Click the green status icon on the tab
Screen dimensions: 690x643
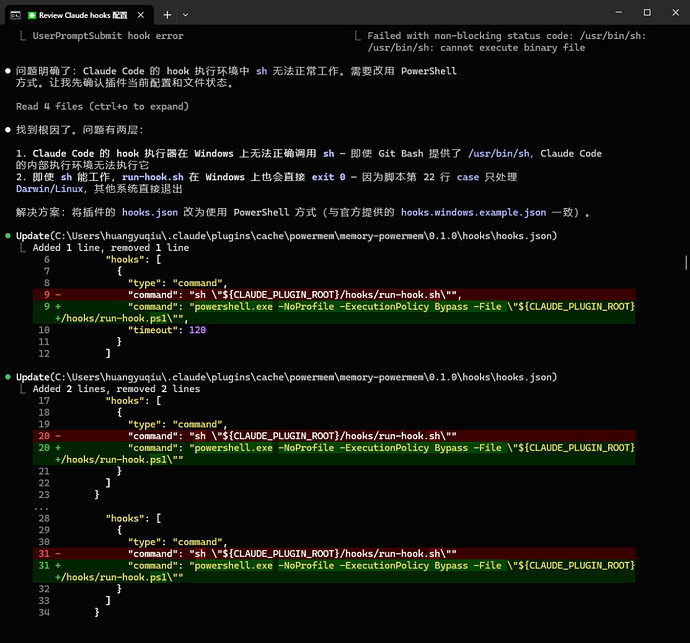32,15
